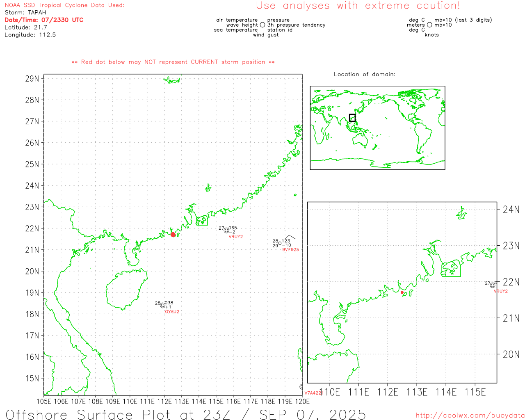Click the '065' pressure value near VRUY2
This screenshot has height=420, width=525.
tap(233, 228)
